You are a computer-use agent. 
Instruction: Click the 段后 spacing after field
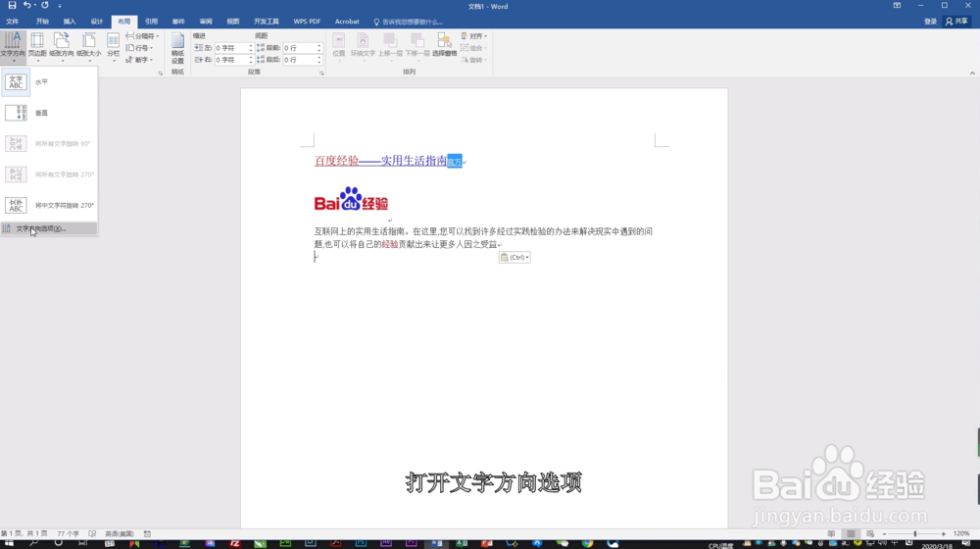tap(299, 60)
